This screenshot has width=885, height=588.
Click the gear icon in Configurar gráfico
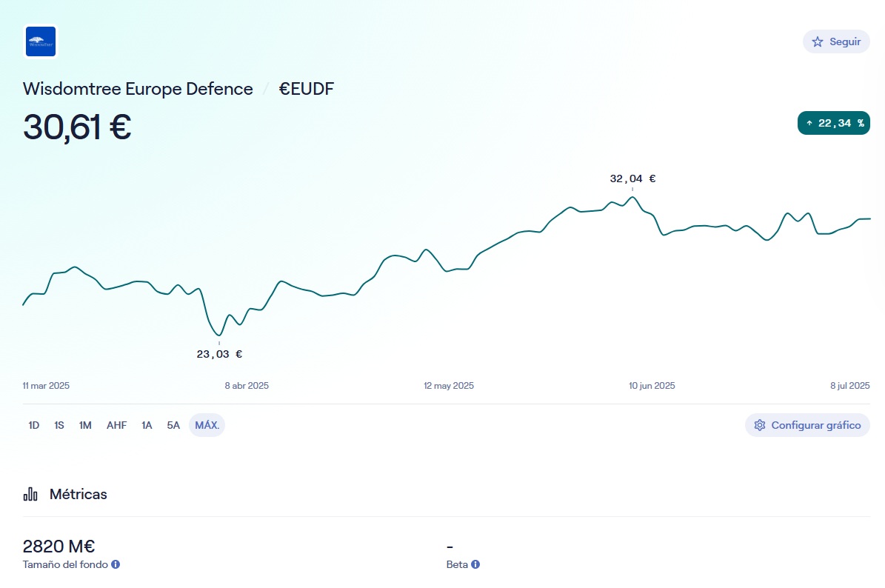click(x=759, y=425)
